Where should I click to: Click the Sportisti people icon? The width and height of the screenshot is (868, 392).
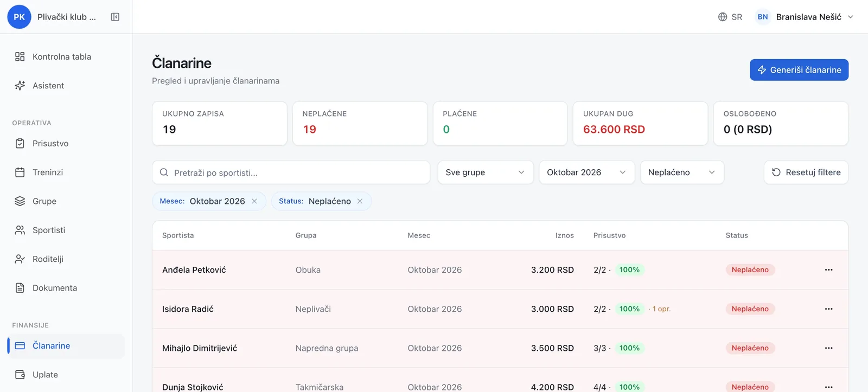pos(20,230)
